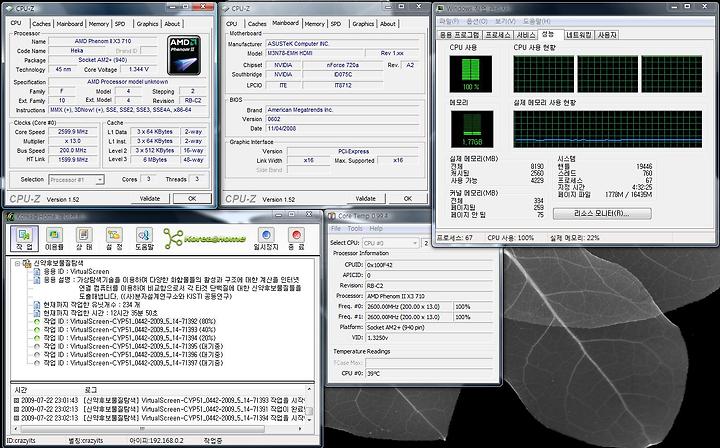This screenshot has width=720, height=448.
Task: Open the 응용 프로그램 tab in Task Manager
Action: pyautogui.click(x=460, y=35)
